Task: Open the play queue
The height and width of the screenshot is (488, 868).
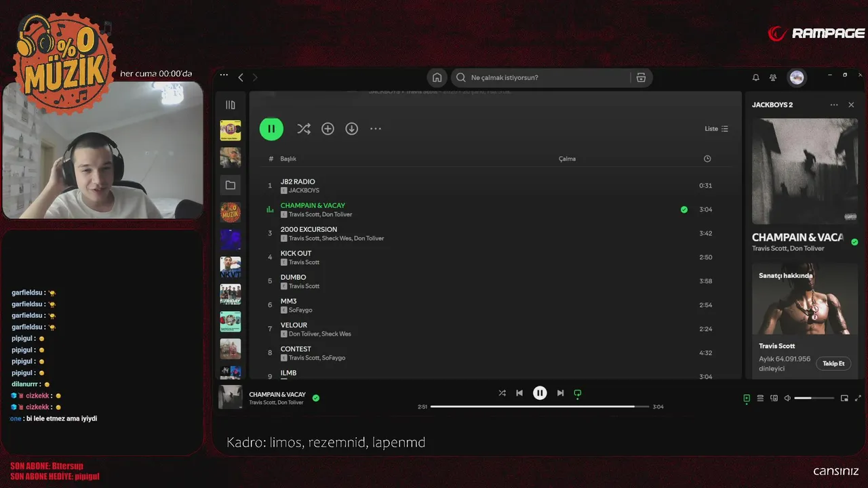Action: [x=760, y=399]
